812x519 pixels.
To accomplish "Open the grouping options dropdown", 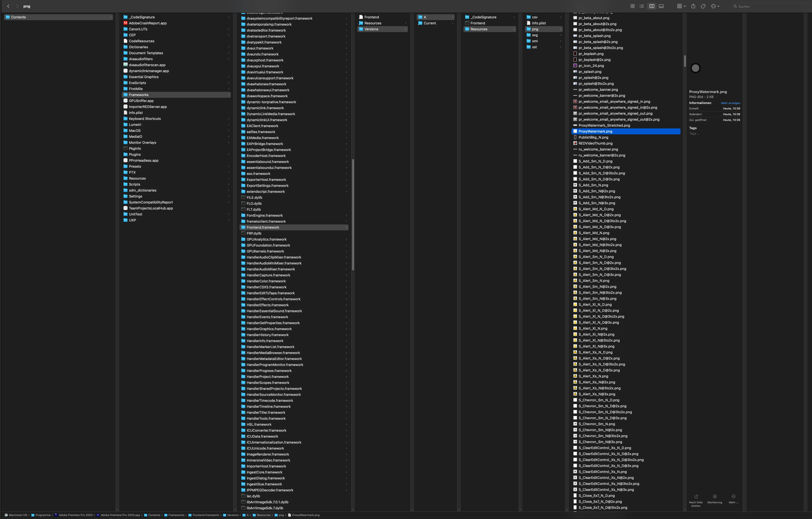I will point(681,6).
